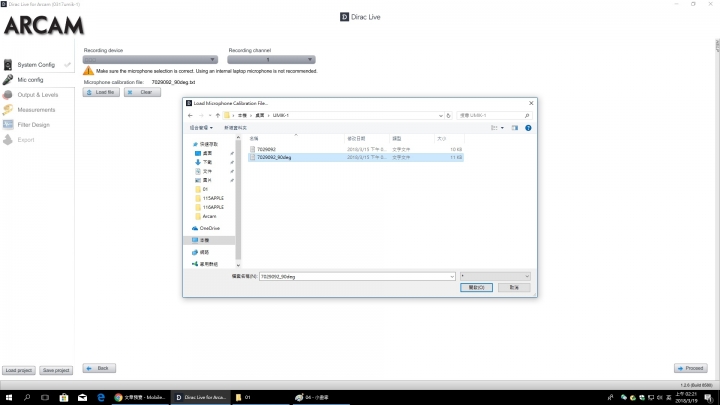
Task: Click the Save project button
Action: [x=56, y=370]
